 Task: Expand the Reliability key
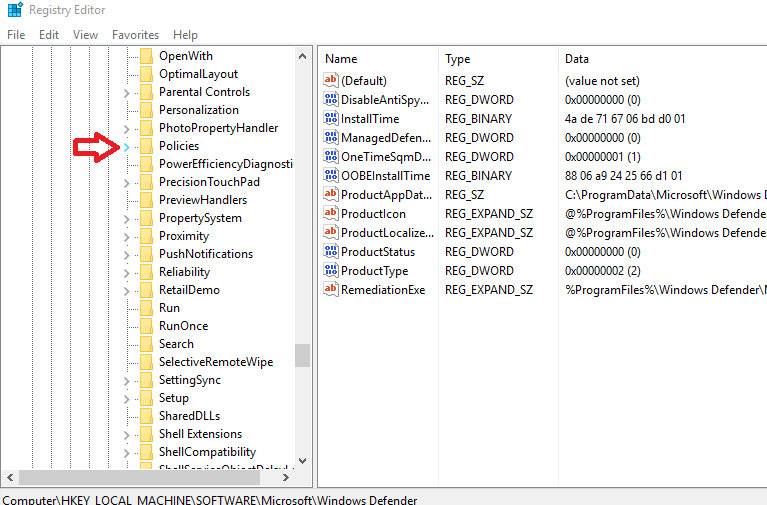pyautogui.click(x=127, y=273)
